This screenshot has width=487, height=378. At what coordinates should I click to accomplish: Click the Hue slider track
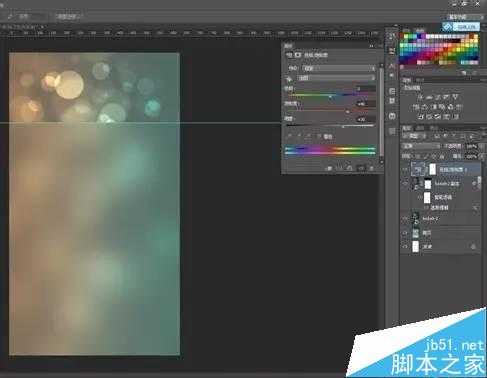(x=330, y=96)
